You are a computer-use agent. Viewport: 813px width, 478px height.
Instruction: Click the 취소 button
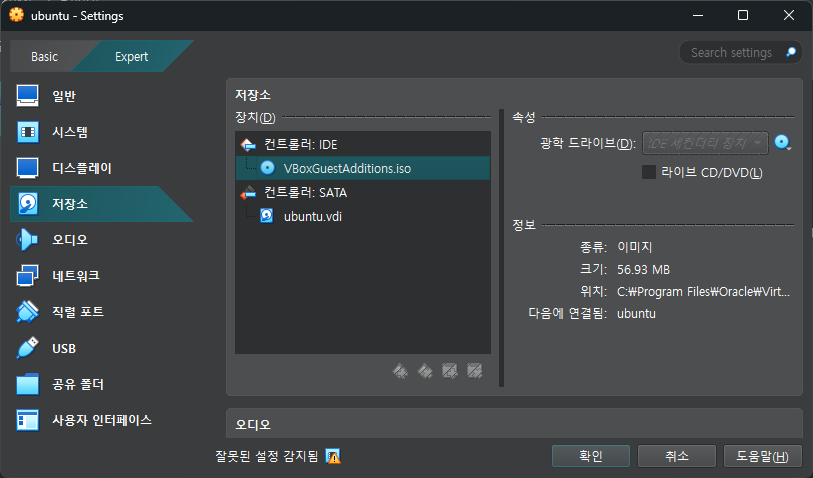[x=677, y=456]
